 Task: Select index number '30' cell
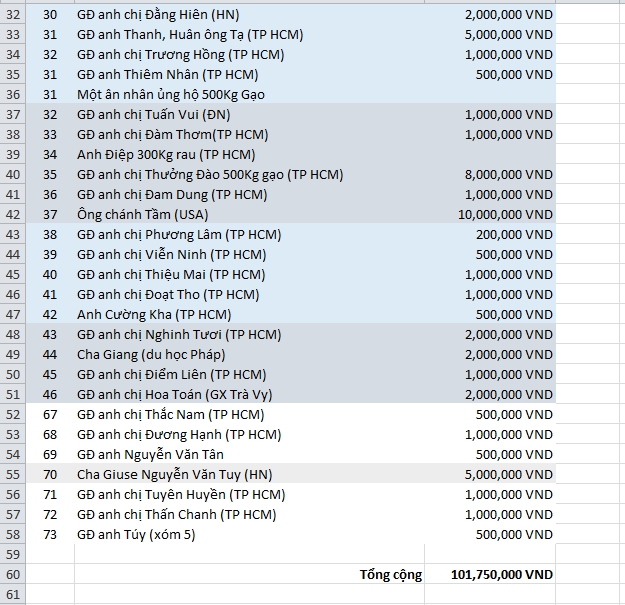50,14
